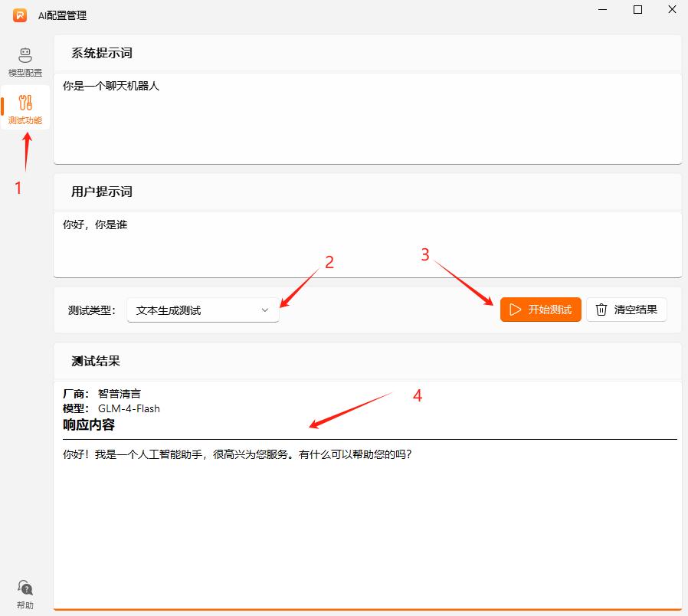Viewport: 688px width, 616px height.
Task: Select the GLM-4-Flash model text
Action: tap(129, 408)
